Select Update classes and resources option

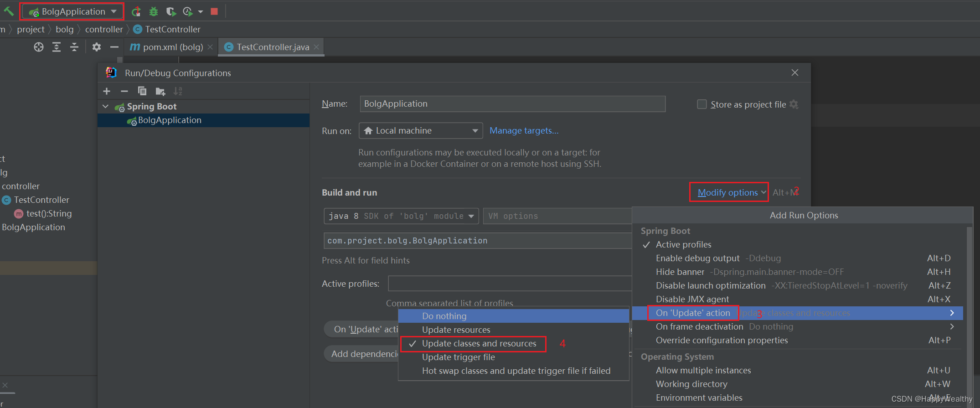pos(514,343)
